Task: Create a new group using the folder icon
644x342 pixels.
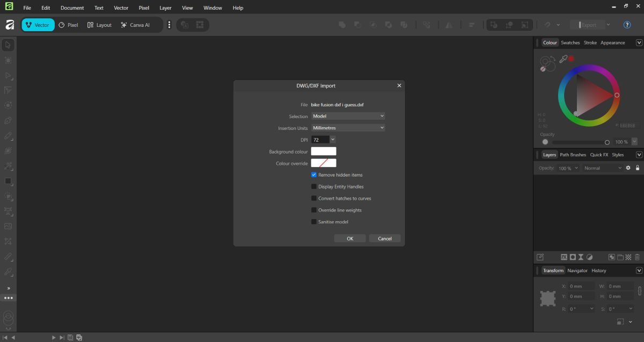Action: tap(619, 257)
